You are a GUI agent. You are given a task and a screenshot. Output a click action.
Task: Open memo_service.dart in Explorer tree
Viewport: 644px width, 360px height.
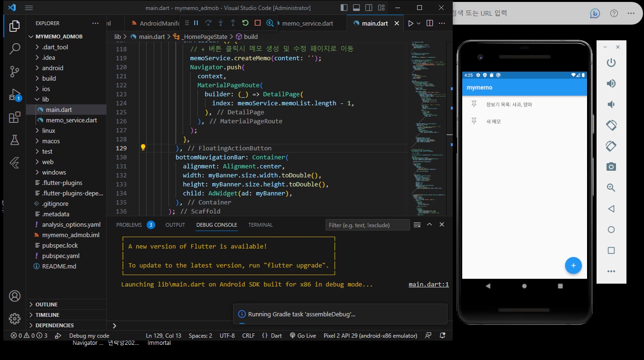pos(71,120)
